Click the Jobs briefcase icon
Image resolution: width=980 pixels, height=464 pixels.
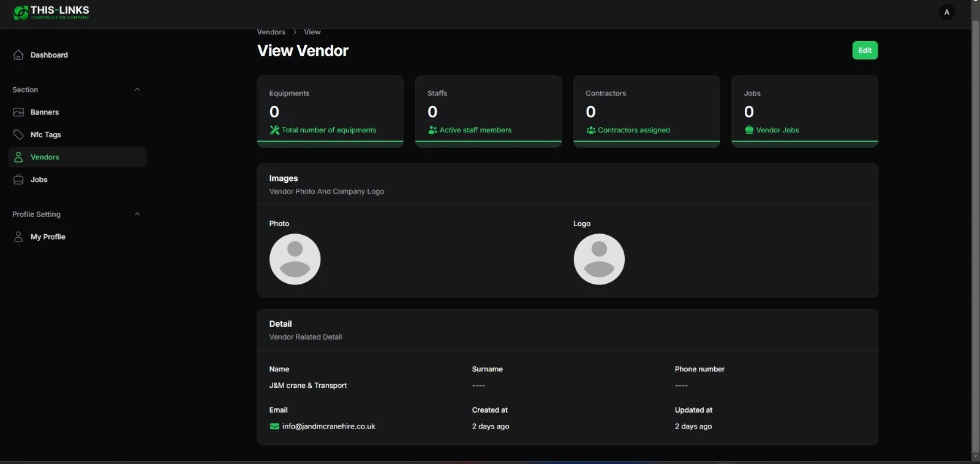coord(18,180)
